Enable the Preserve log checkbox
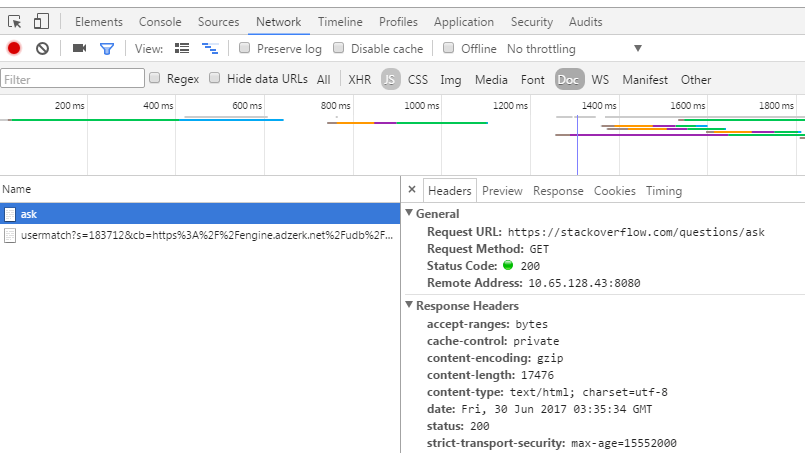The width and height of the screenshot is (805, 453). pyautogui.click(x=245, y=48)
